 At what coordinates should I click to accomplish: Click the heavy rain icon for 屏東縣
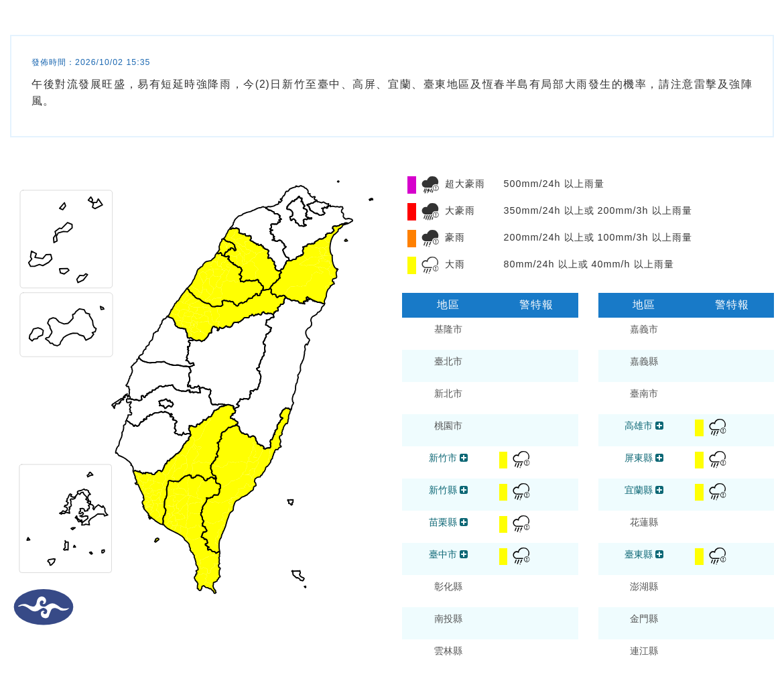click(x=718, y=459)
